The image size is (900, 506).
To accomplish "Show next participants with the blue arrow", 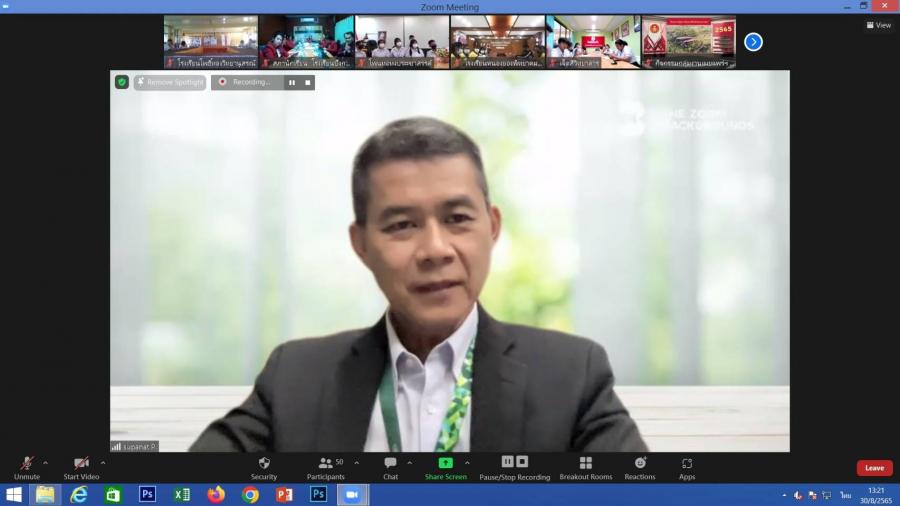I will (753, 42).
